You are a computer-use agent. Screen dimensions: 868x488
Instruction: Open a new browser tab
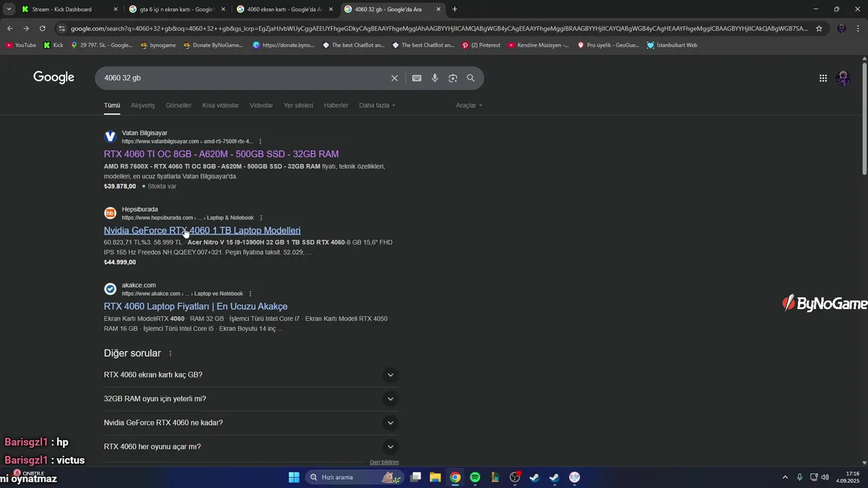tap(454, 9)
